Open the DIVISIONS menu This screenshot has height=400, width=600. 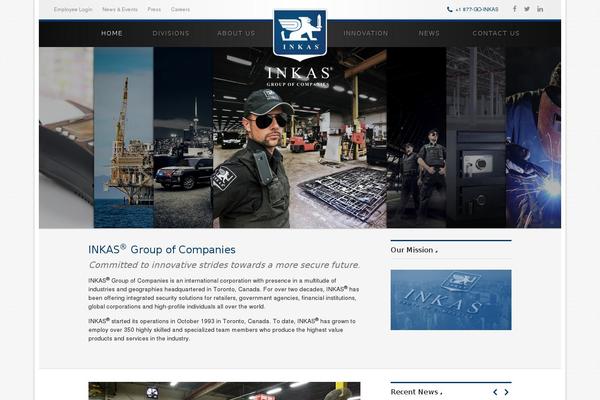coord(171,33)
